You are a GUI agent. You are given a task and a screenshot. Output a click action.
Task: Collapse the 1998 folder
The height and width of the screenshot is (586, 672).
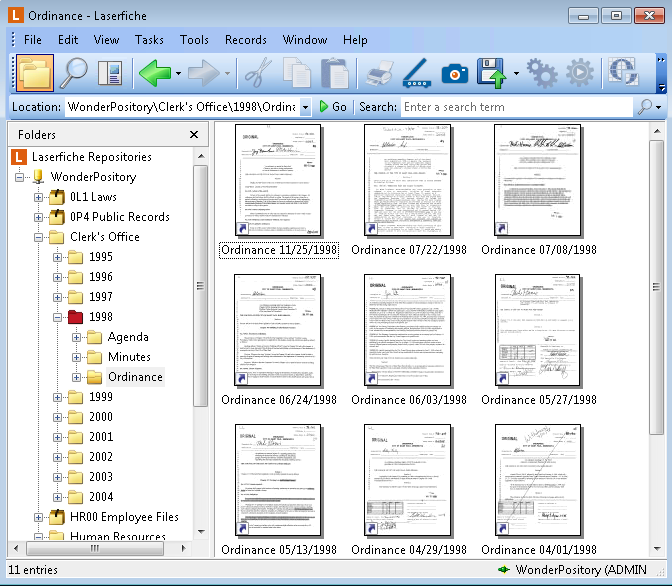(57, 317)
